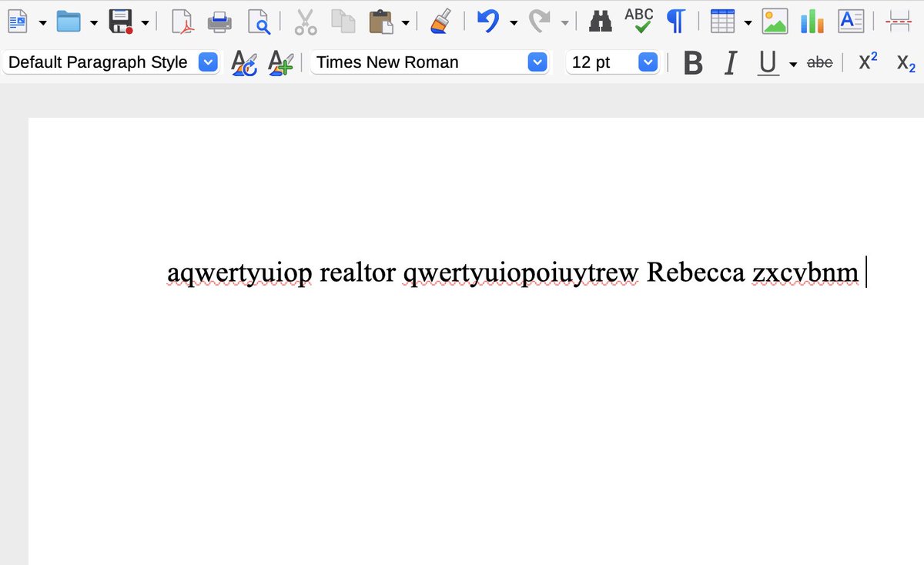Activate the Clone Formatting paintbrush

click(439, 22)
